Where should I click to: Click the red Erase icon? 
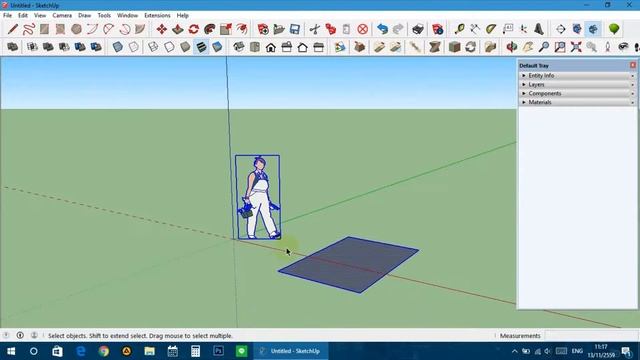point(362,29)
